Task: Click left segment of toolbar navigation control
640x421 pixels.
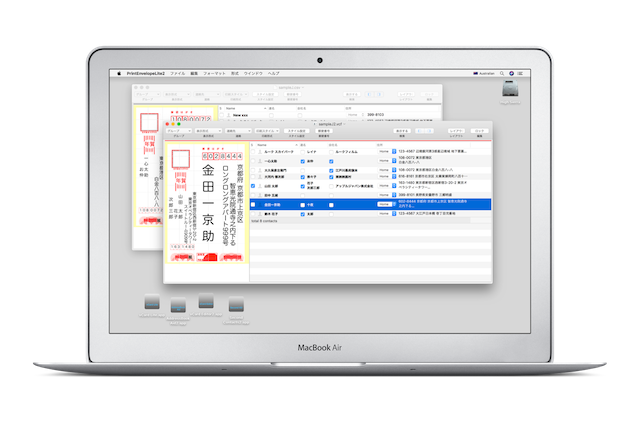Action: (420, 131)
